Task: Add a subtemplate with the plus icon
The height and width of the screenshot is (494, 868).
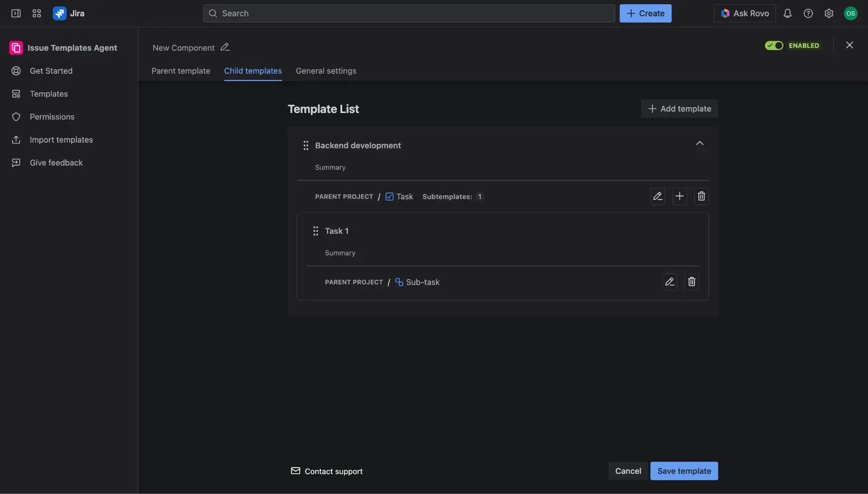Action: coord(679,196)
